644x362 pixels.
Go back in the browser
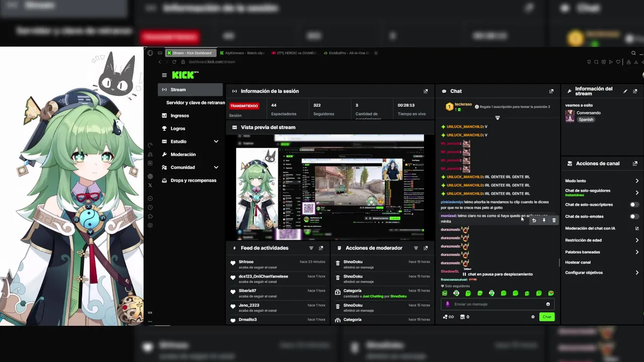point(159,62)
